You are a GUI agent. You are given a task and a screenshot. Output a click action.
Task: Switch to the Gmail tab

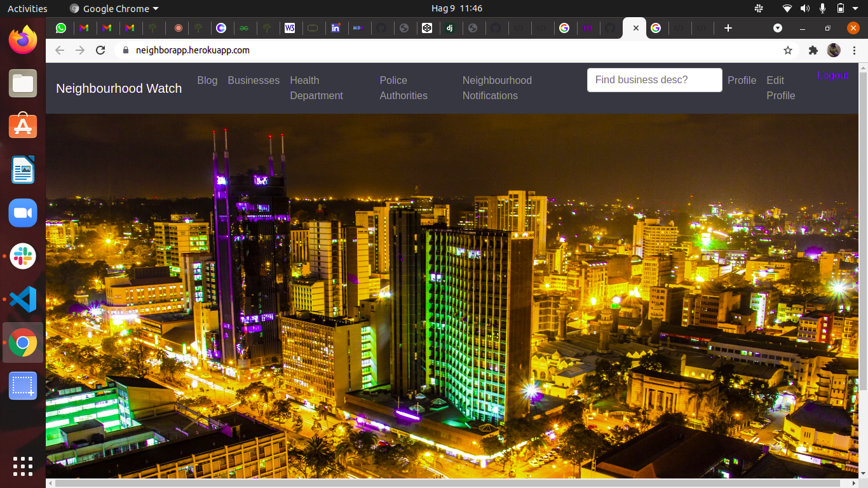click(x=84, y=28)
